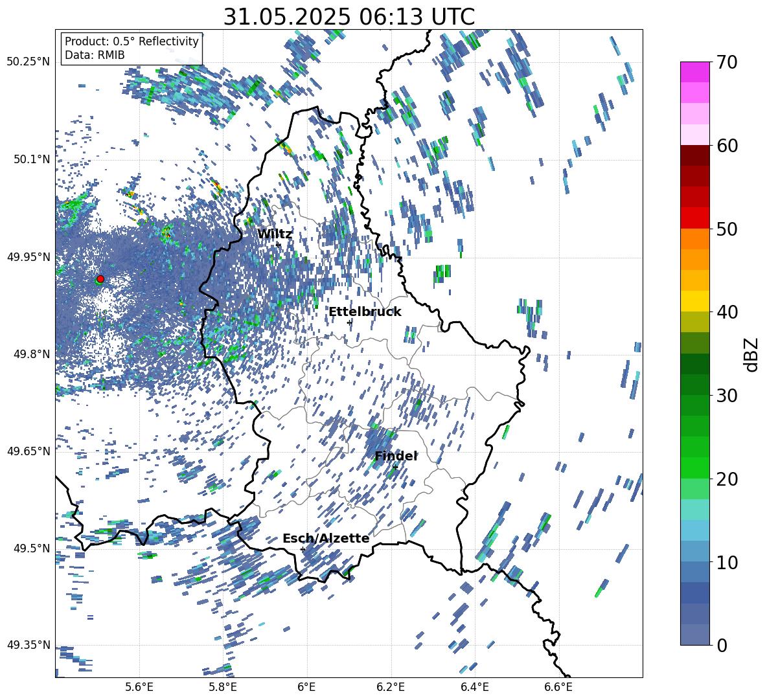The image size is (767, 700).
Task: Click the red radar site marker dot
Action: pyautogui.click(x=100, y=278)
